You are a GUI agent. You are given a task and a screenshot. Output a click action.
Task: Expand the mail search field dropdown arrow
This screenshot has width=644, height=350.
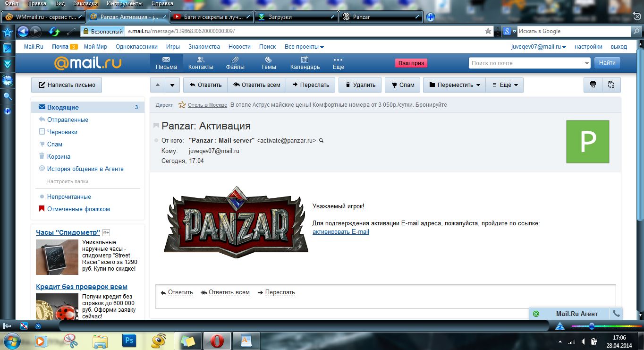coord(586,63)
